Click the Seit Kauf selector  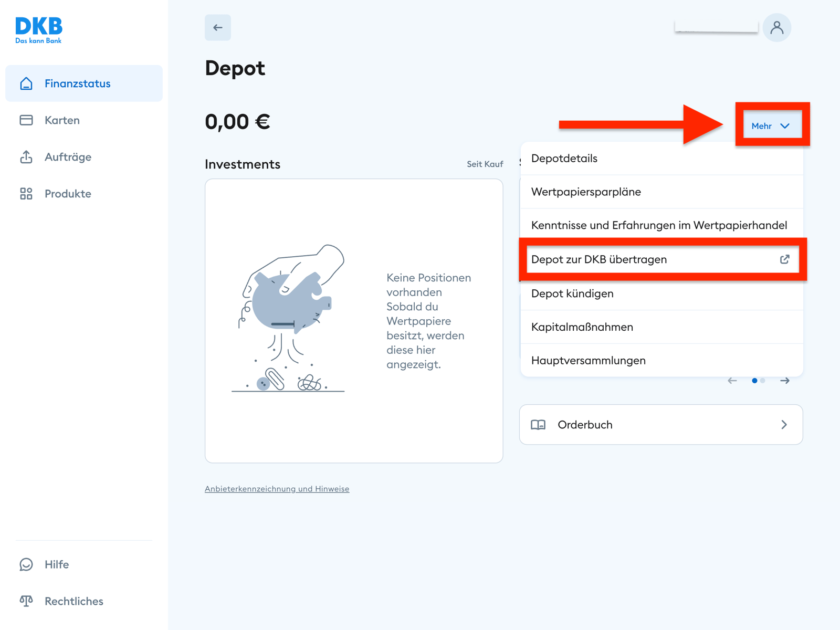coord(485,164)
